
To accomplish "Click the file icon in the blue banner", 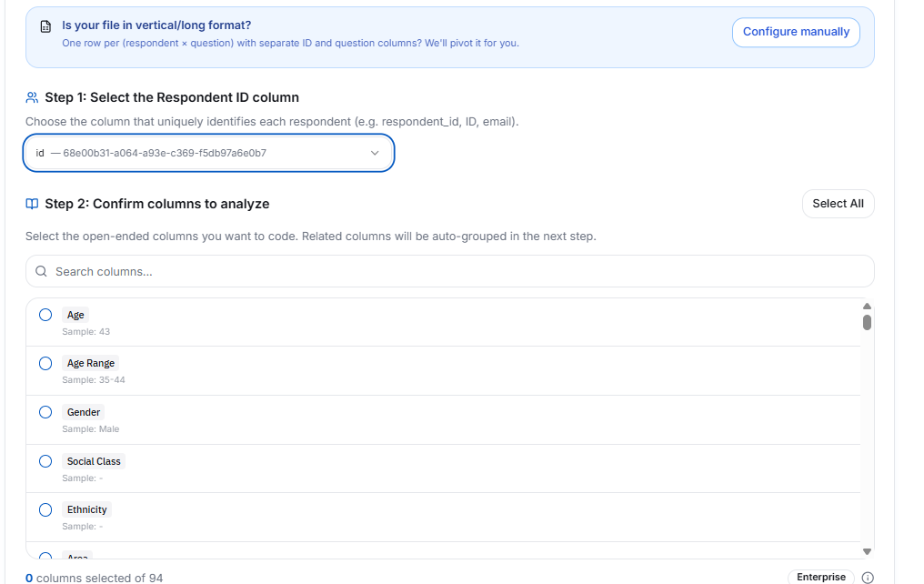I will (x=45, y=26).
